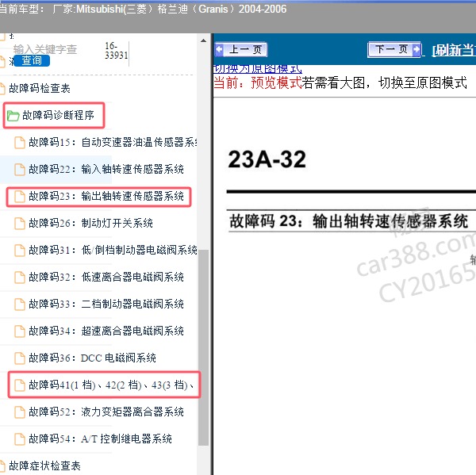The width and height of the screenshot is (476, 475).
Task: Click document icon beside 故障码15
Action: pos(20,143)
